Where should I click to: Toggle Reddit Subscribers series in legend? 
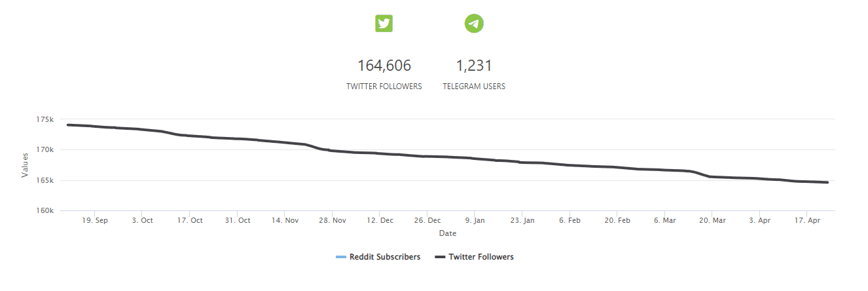(385, 257)
